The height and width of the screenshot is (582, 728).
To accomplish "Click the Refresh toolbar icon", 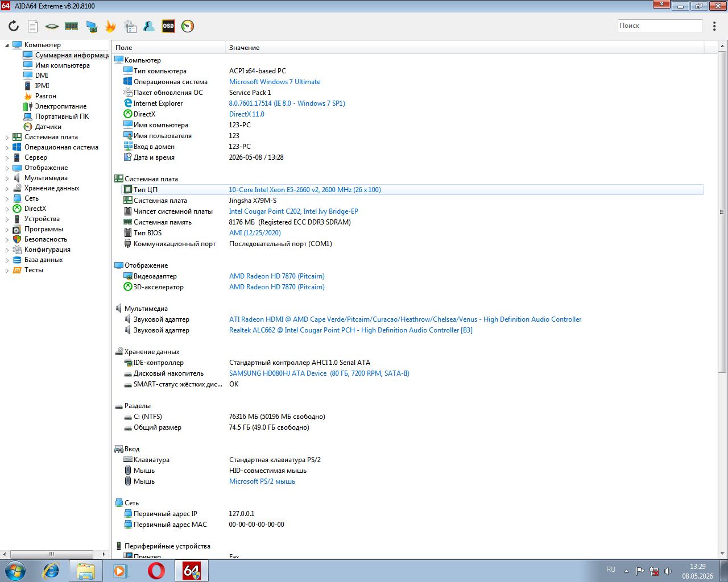I will tap(14, 26).
